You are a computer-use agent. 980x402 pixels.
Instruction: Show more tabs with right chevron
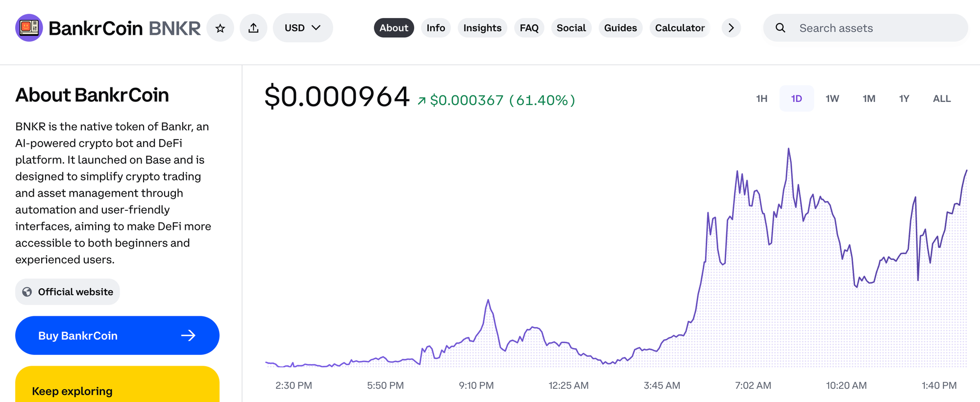(x=731, y=28)
